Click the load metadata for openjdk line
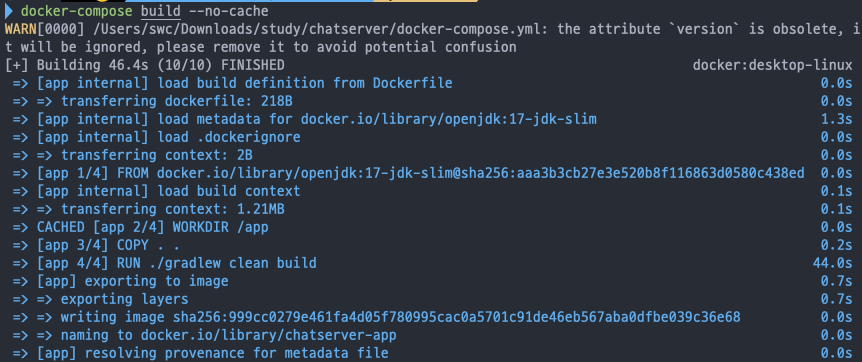Viewport: 862px width, 362px height. point(305,119)
